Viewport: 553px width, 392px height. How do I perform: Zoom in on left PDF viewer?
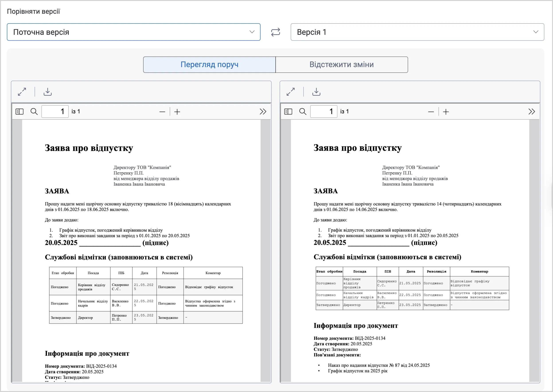(x=177, y=112)
